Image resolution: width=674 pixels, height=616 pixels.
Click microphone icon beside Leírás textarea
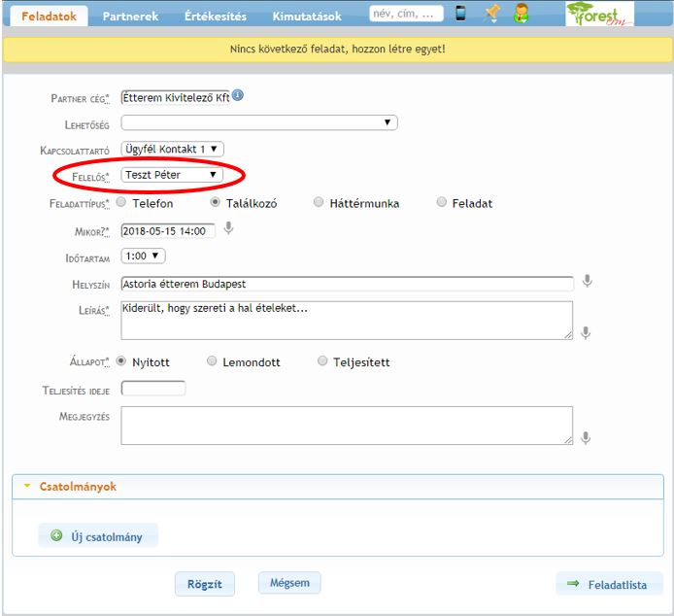(x=587, y=332)
